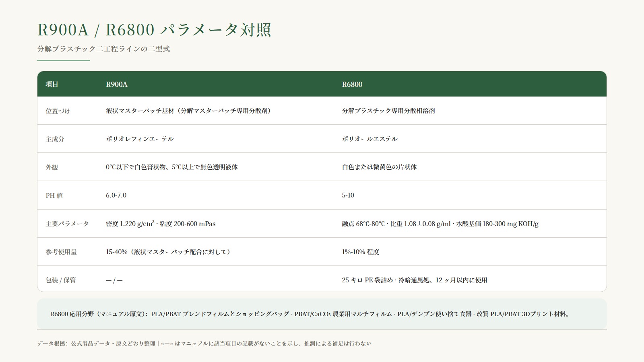
Task: Click the subtitle '分解プラスチック二工程ラインの二型式'
Action: (x=103, y=49)
